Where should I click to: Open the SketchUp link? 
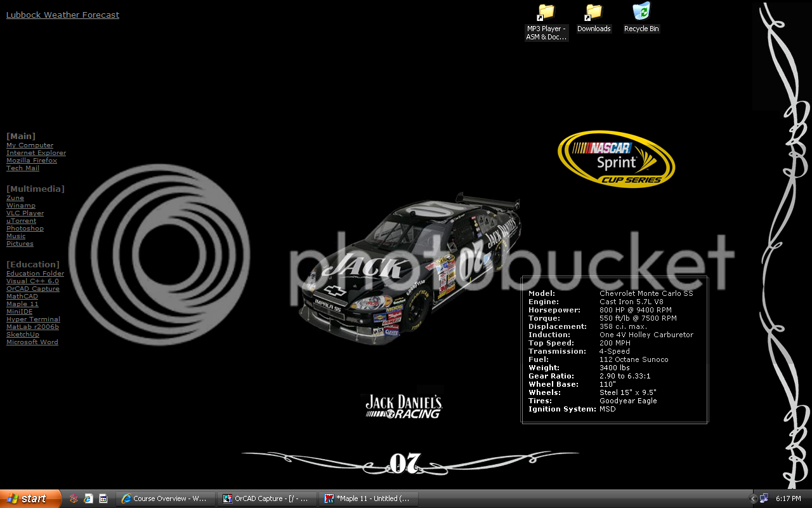pos(23,335)
